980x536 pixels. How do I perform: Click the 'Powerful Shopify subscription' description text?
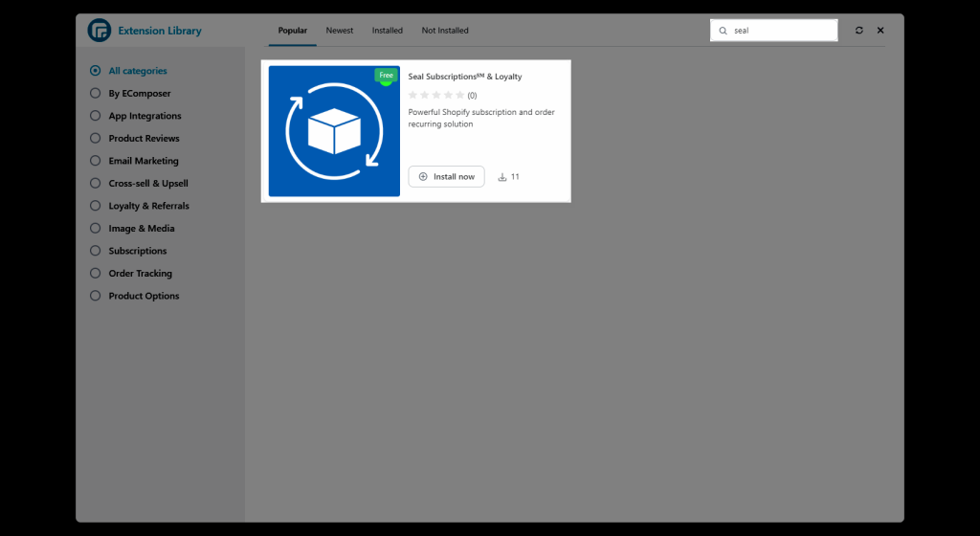pyautogui.click(x=481, y=118)
